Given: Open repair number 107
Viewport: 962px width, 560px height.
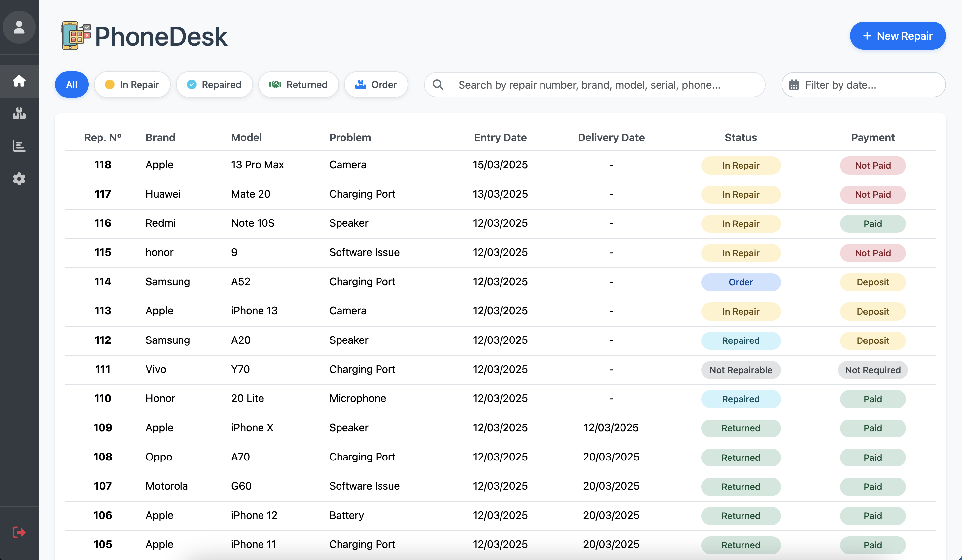Looking at the screenshot, I should click(500, 486).
